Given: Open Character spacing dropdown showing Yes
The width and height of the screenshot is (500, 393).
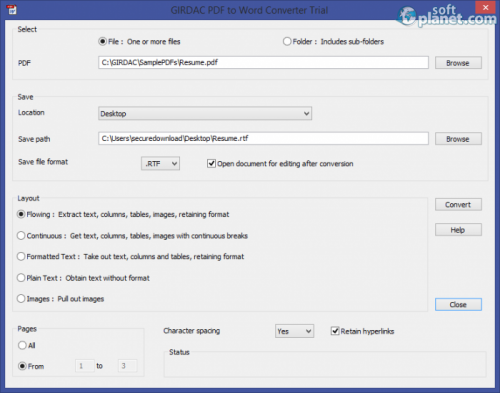Looking at the screenshot, I should [294, 331].
